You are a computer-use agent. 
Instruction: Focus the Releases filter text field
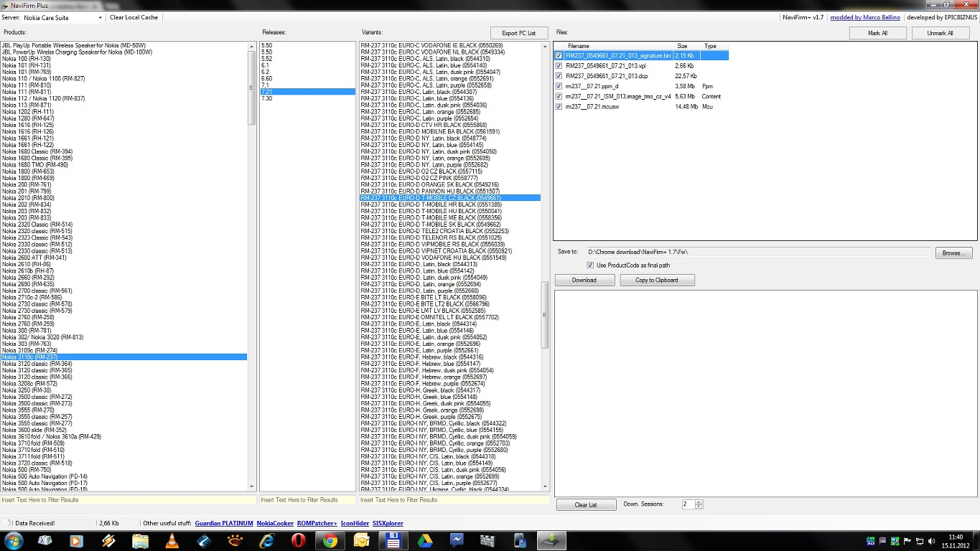(307, 500)
